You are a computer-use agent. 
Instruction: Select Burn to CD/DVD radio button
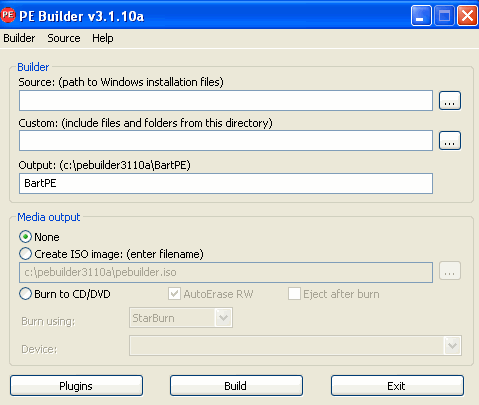(x=25, y=294)
